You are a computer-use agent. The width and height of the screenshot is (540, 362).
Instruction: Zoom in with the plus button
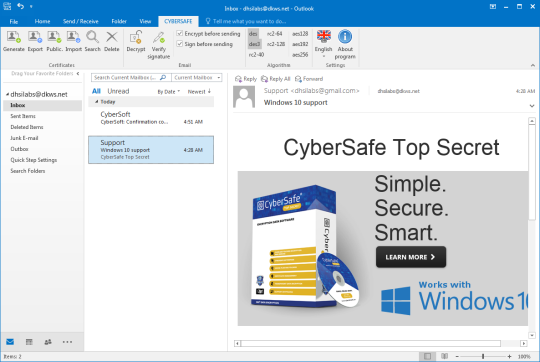coord(509,356)
